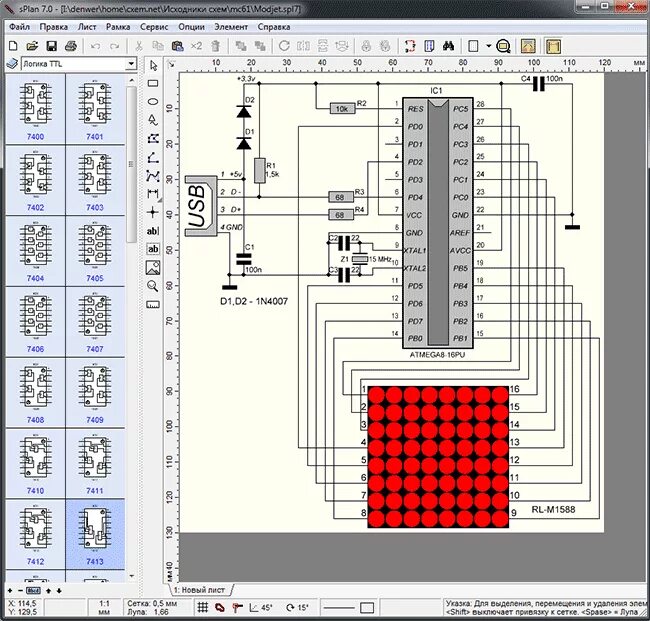Open the Лист menu
This screenshot has height=621, width=650.
(87, 27)
